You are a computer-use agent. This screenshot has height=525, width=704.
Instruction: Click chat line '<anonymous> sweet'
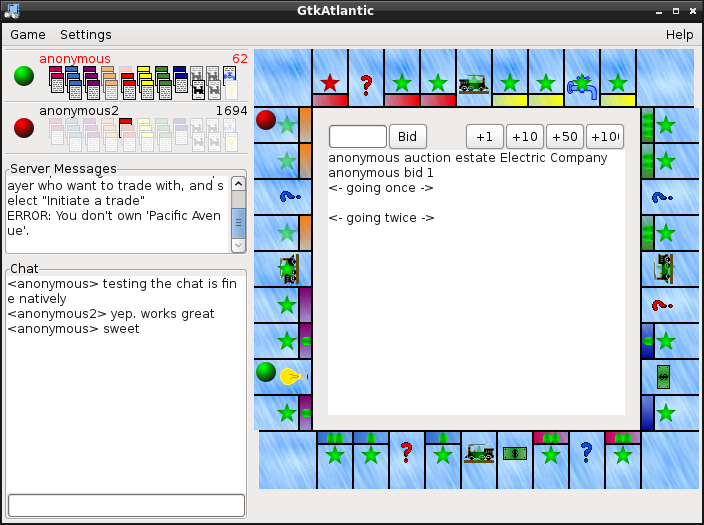point(74,329)
